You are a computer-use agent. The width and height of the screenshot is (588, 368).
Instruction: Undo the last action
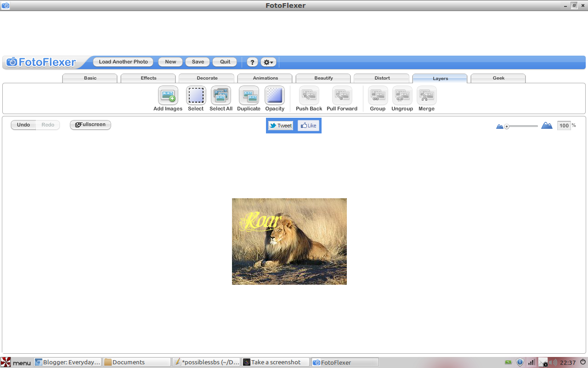[23, 125]
